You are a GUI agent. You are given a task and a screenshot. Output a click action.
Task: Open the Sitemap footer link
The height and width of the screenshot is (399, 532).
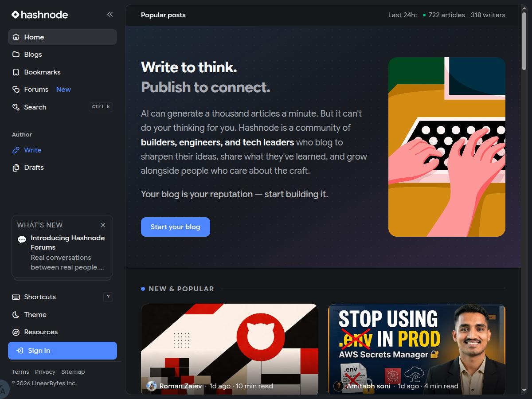tap(73, 372)
